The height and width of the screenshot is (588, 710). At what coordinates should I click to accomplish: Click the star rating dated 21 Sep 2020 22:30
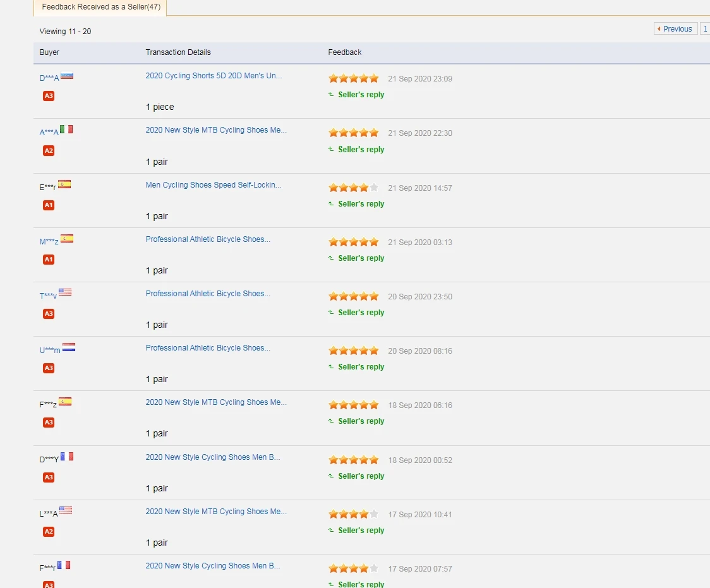[354, 133]
